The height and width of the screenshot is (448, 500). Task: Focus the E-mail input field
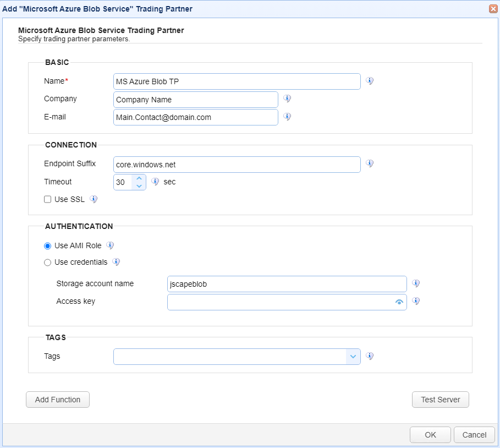[196, 117]
